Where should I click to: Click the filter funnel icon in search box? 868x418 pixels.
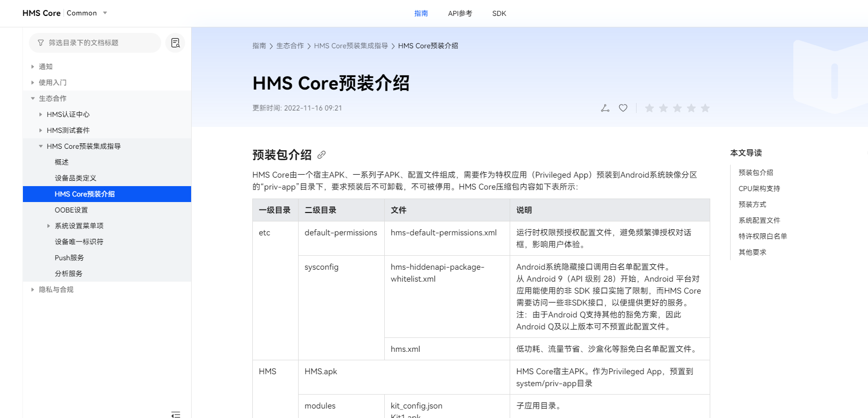coord(41,43)
